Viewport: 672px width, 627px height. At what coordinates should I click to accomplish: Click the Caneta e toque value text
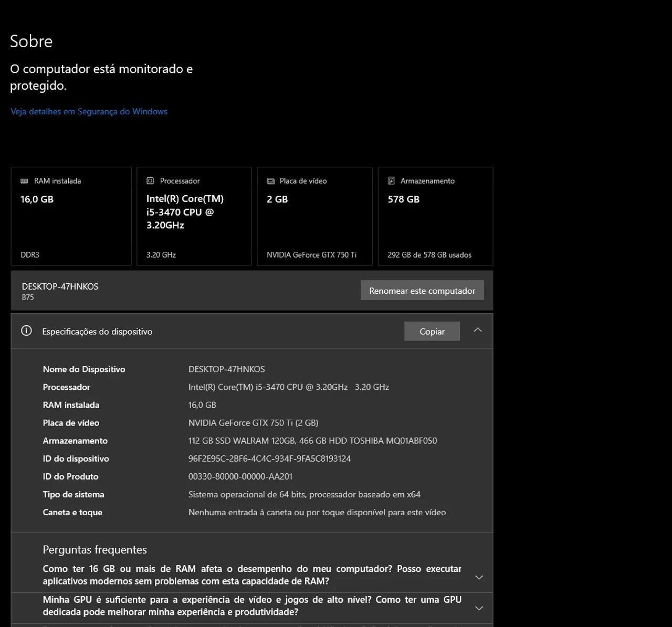coord(317,512)
